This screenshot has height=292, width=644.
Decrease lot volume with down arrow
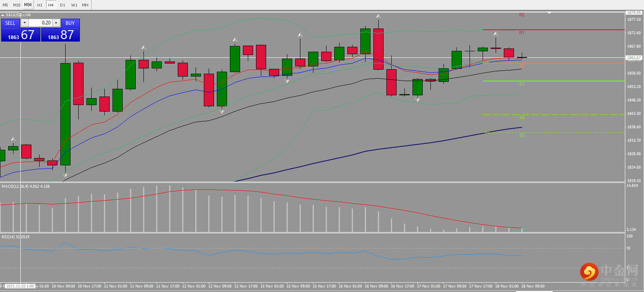[x=24, y=23]
